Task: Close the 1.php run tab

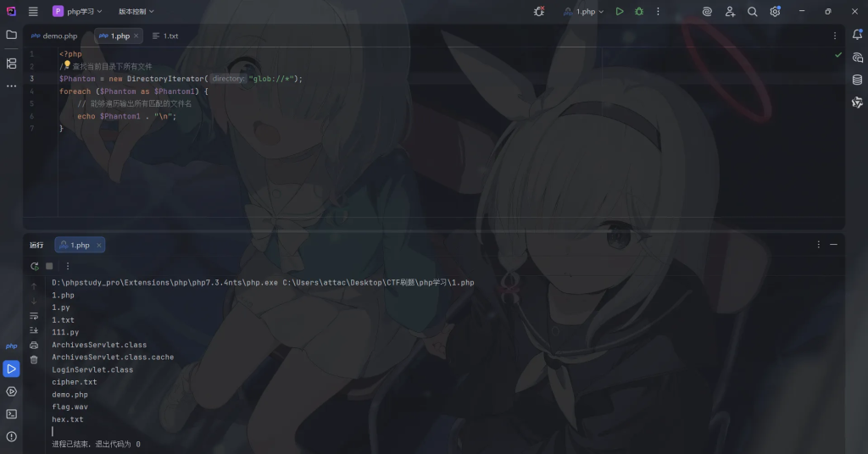Action: (99, 245)
